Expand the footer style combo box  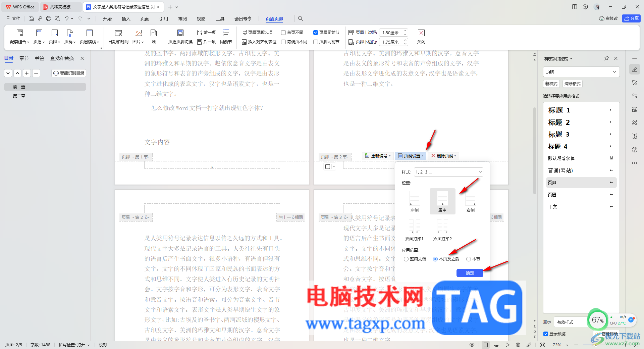click(x=581, y=72)
